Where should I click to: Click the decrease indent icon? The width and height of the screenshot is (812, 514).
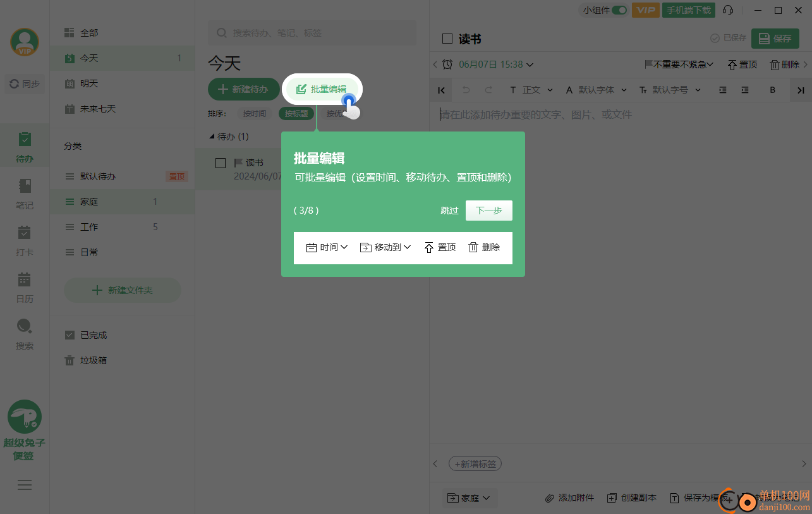point(723,90)
